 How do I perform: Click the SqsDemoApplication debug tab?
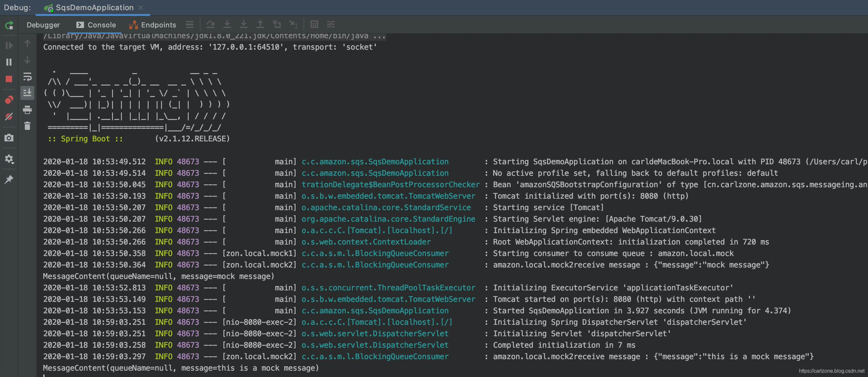tap(94, 7)
